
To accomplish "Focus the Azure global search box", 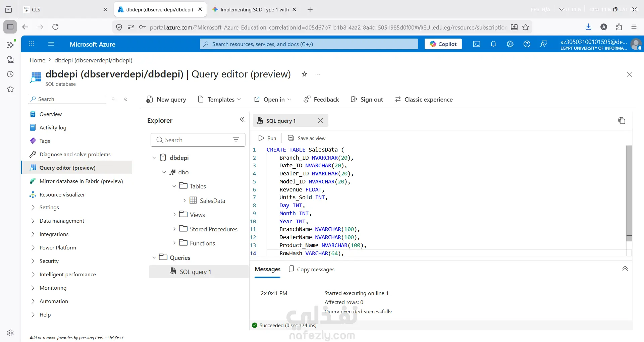I will tap(309, 44).
